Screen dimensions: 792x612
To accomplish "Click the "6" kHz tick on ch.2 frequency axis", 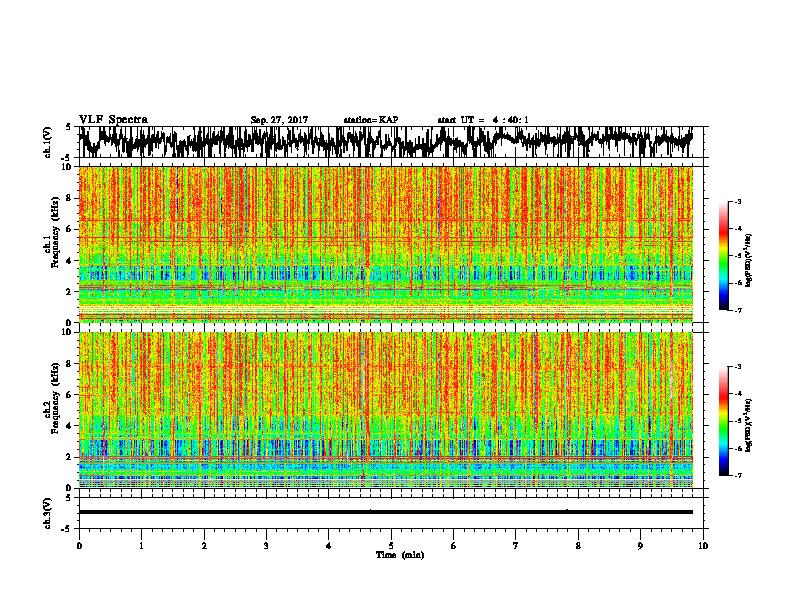I will [x=70, y=394].
